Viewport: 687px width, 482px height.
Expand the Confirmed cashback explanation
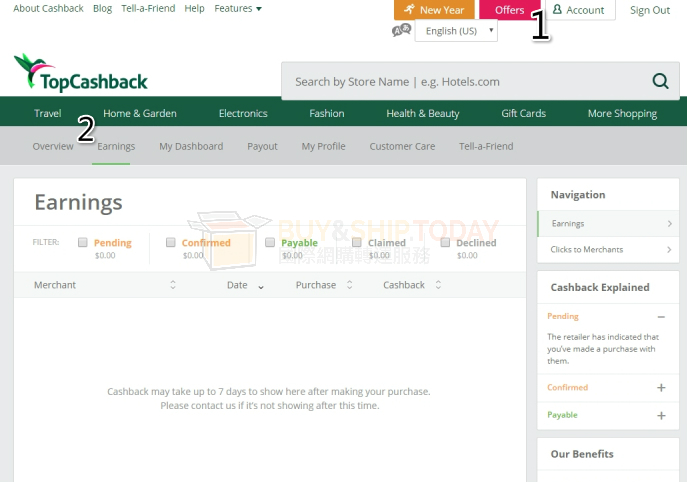tap(661, 388)
